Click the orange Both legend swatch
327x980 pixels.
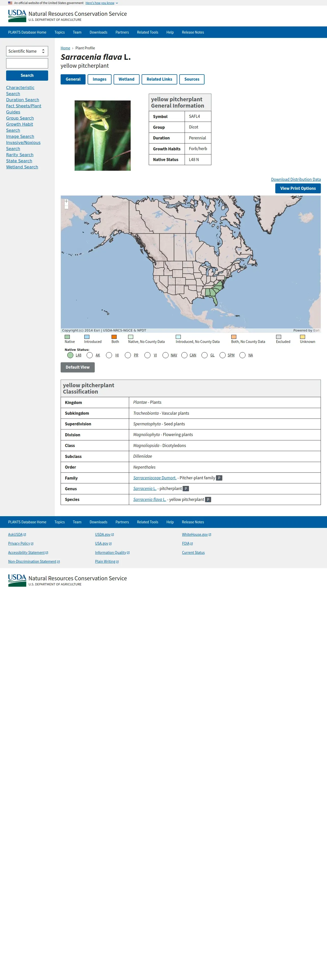click(x=114, y=337)
